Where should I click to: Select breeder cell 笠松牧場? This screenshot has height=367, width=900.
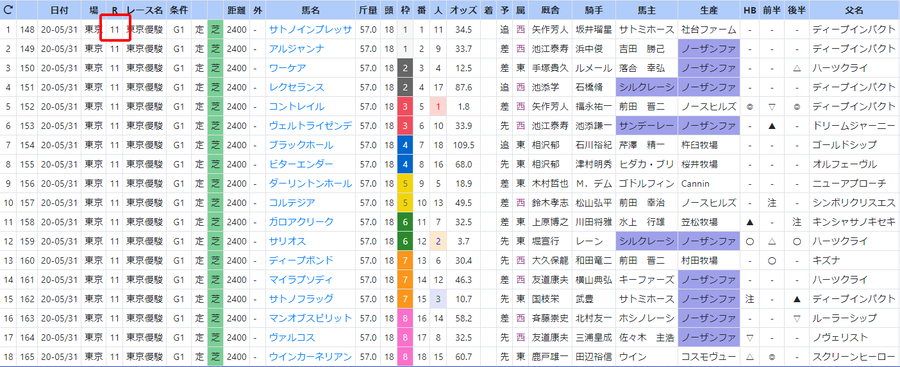pyautogui.click(x=699, y=222)
